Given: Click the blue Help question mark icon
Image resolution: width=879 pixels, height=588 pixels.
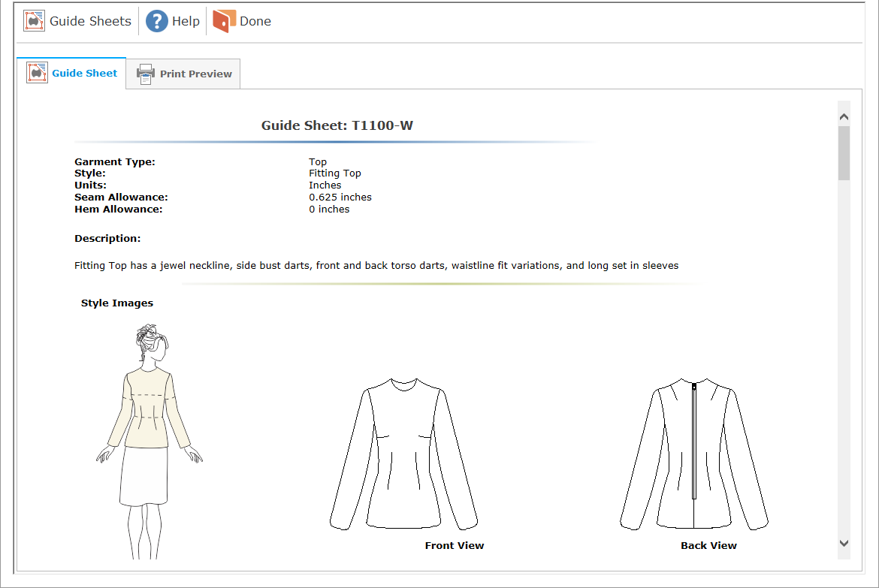Looking at the screenshot, I should [x=156, y=21].
